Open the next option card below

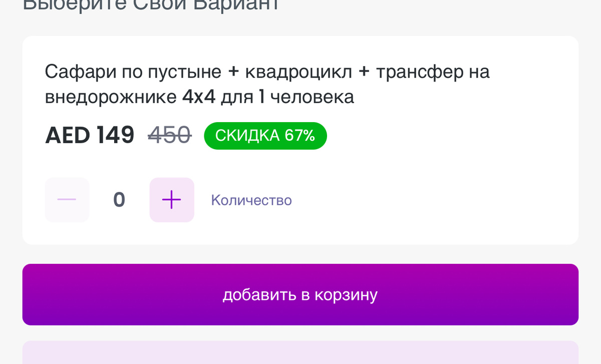point(300,353)
